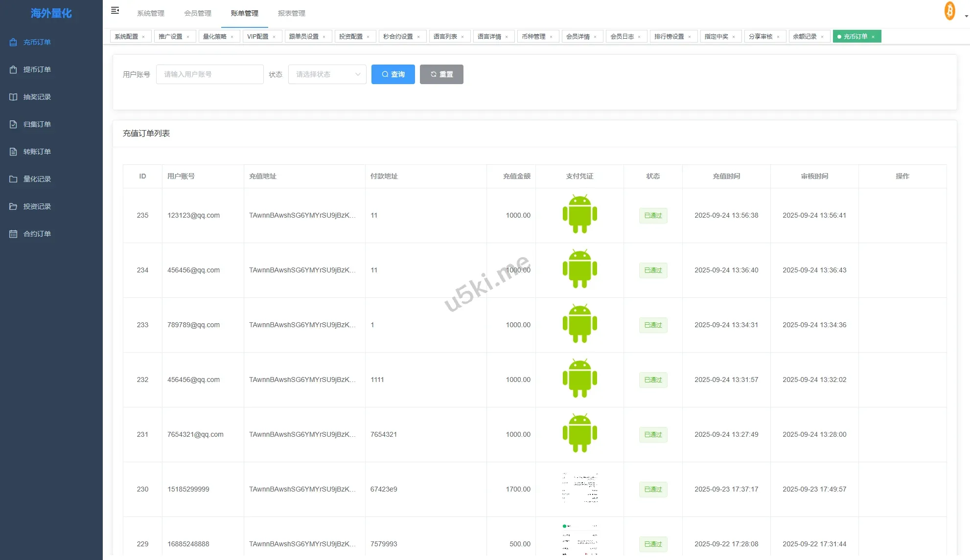Screen dimensions: 970x560
Task: Focus the 用户账号 input field
Action: [209, 74]
